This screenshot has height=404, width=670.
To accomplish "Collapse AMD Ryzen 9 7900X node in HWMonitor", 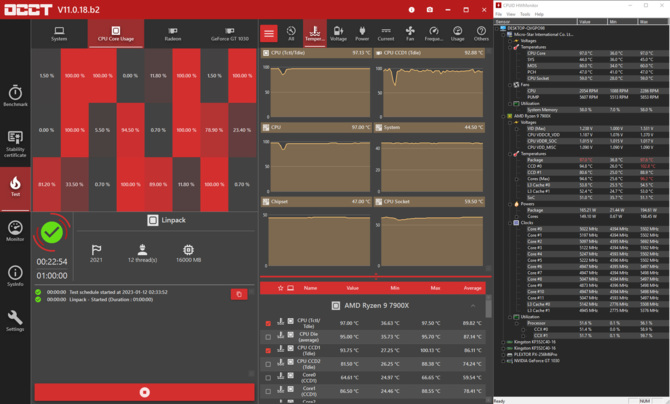I will pos(504,116).
